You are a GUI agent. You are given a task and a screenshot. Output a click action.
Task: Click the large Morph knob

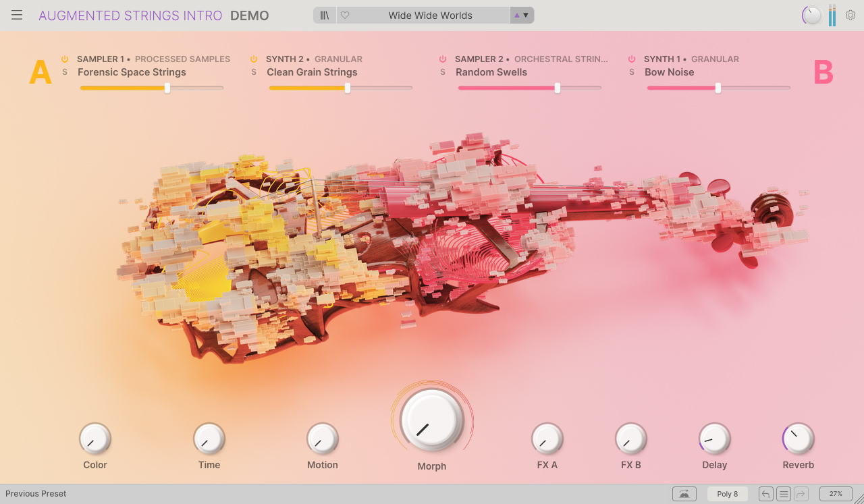pos(431,420)
